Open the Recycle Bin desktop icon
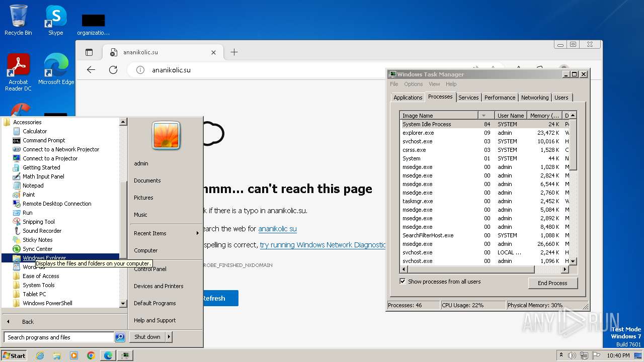The height and width of the screenshot is (362, 644). click(18, 20)
